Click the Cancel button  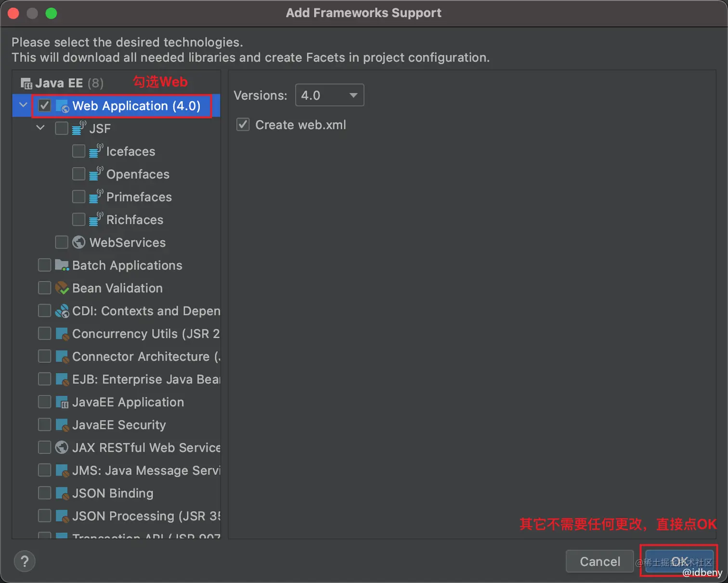pyautogui.click(x=599, y=561)
